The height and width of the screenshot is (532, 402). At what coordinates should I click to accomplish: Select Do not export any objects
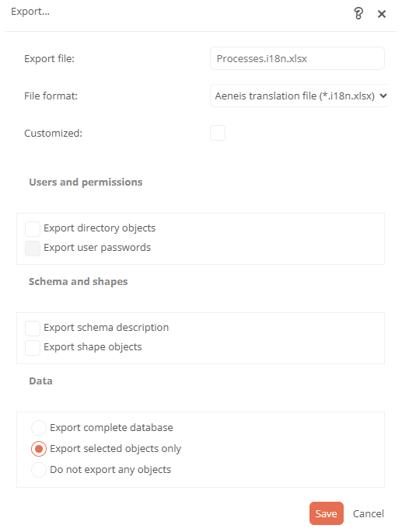pos(39,470)
